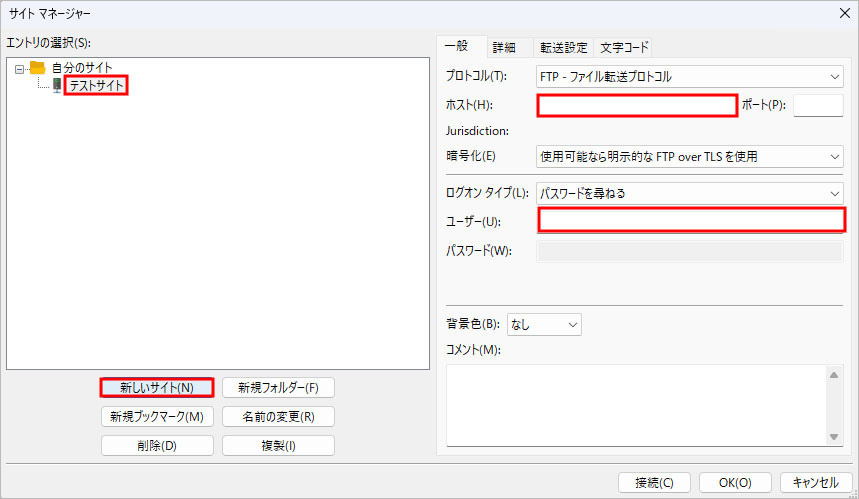Click the パスワード field

point(689,251)
